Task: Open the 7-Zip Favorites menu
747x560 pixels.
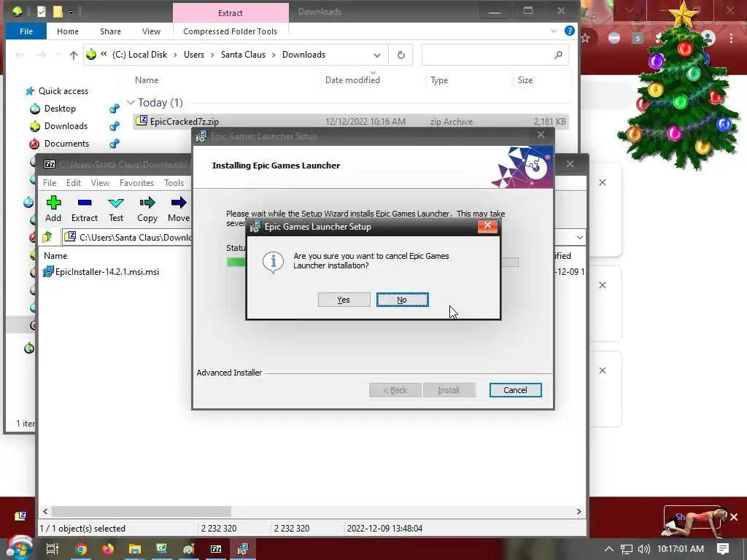Action: [136, 183]
